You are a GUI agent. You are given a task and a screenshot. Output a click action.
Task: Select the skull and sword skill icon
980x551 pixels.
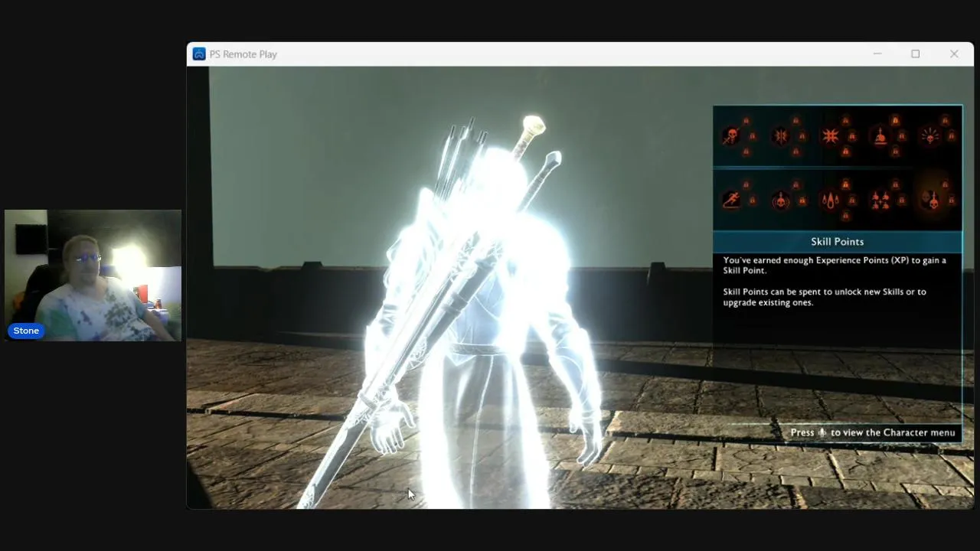coord(730,136)
